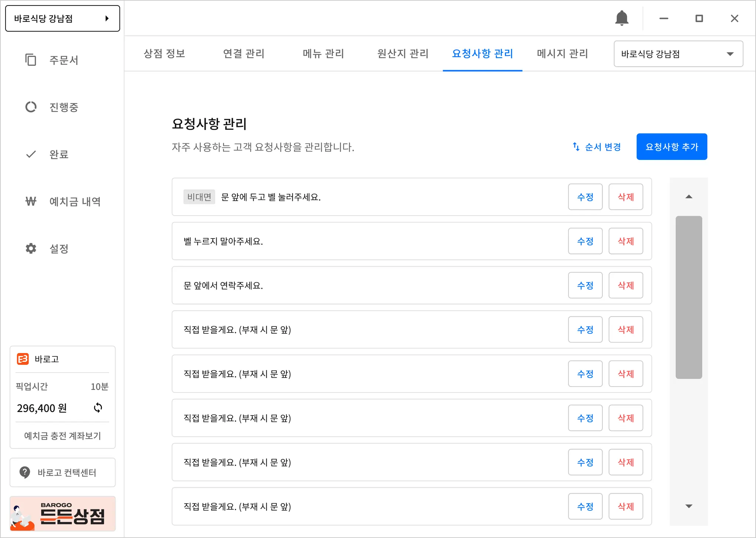The height and width of the screenshot is (538, 756).
Task: Refresh the 296,400 원 deposit balance
Action: [x=98, y=408]
